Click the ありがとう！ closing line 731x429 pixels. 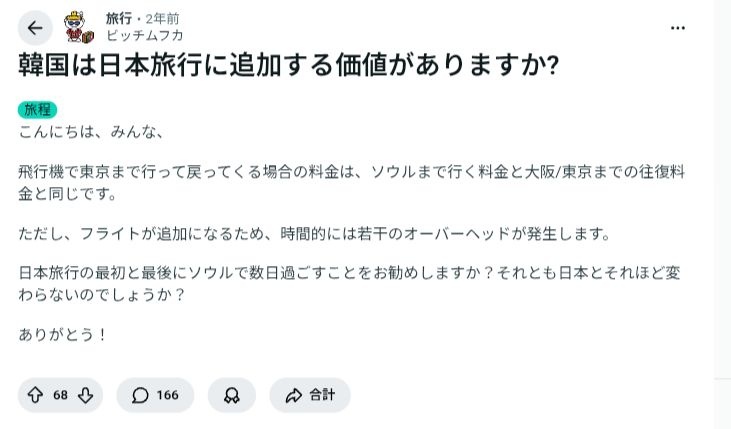(62, 335)
